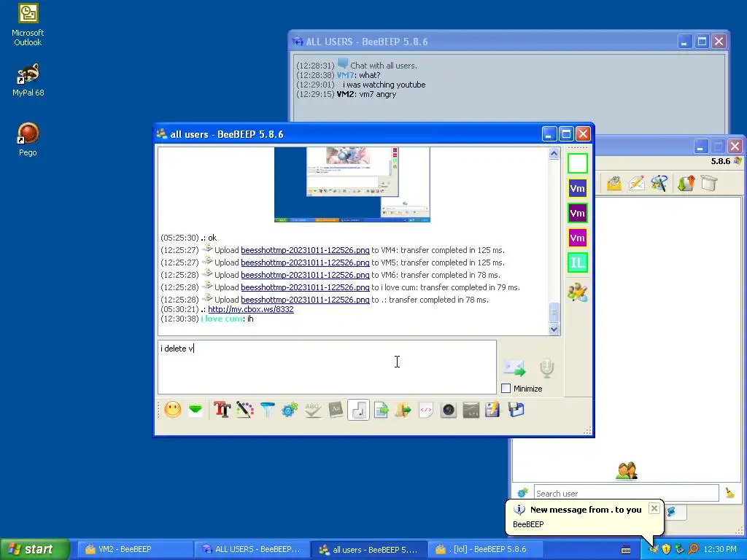Click the envelope with pencil compose icon
The width and height of the screenshot is (747, 560).
tap(636, 183)
